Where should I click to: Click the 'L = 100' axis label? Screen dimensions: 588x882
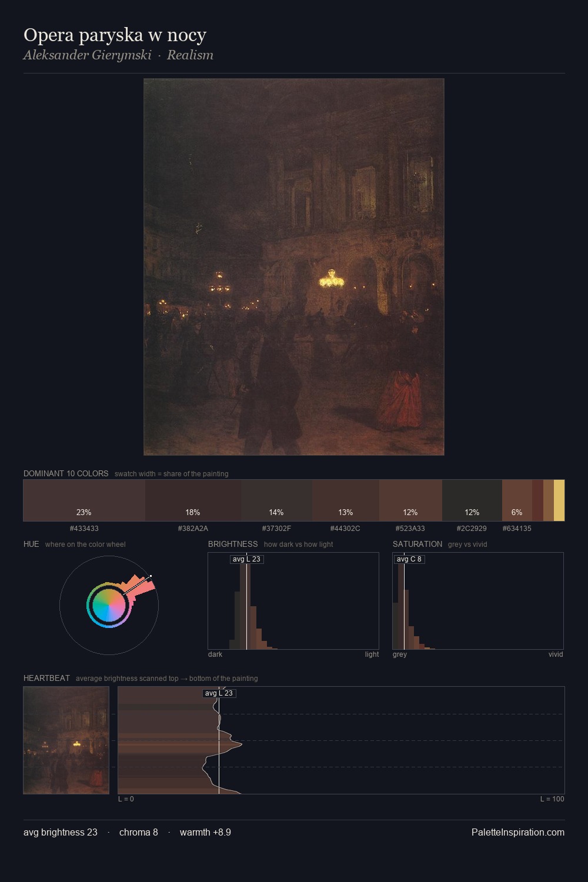pos(552,799)
